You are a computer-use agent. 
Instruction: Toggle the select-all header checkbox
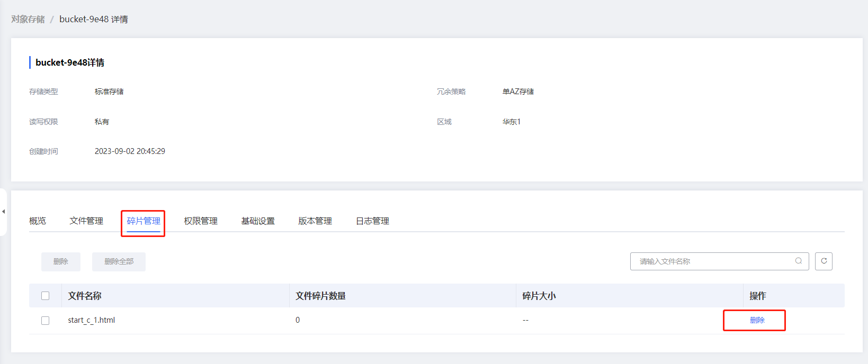tap(46, 296)
